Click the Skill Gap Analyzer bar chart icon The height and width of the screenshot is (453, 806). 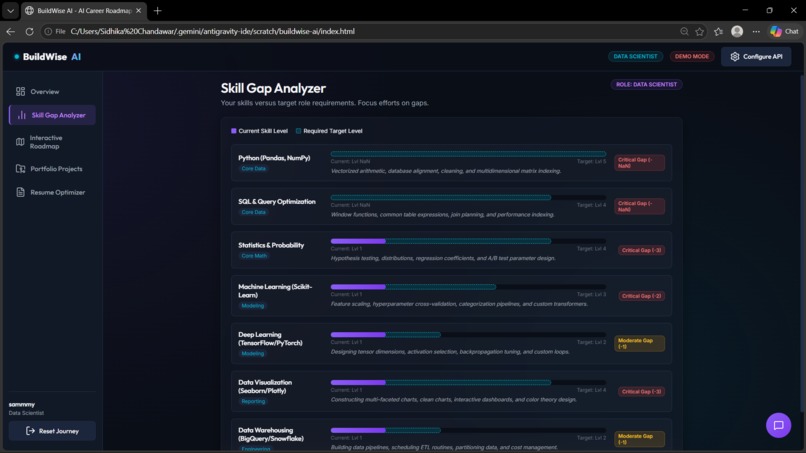pos(22,115)
